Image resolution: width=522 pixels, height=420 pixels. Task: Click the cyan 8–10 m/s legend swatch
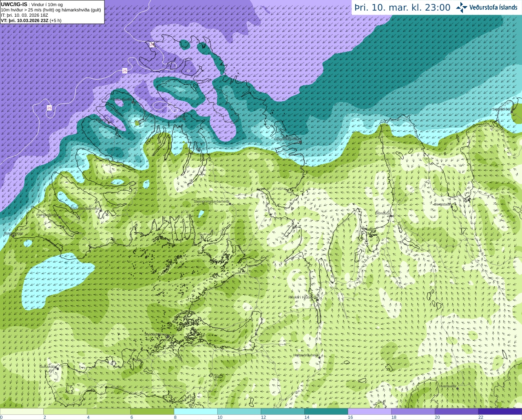(x=195, y=411)
